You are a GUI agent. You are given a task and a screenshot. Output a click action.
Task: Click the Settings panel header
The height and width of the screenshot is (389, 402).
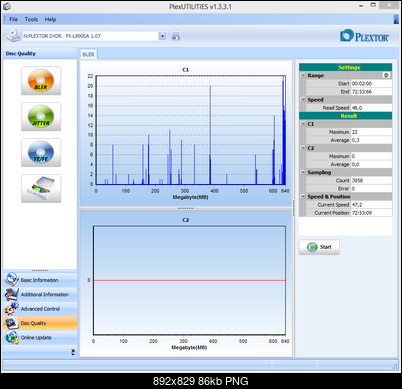[345, 67]
